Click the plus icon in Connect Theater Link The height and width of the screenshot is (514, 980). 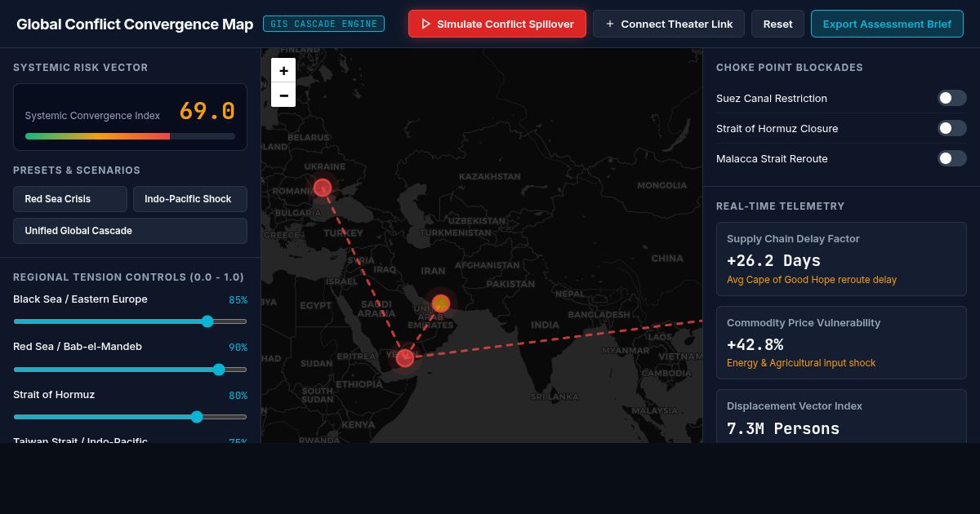tap(610, 24)
